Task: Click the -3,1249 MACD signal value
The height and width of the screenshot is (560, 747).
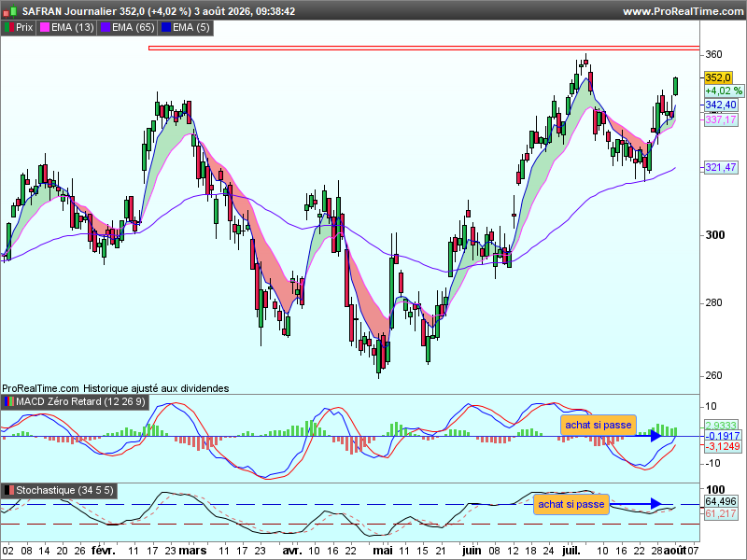Action: pos(722,446)
